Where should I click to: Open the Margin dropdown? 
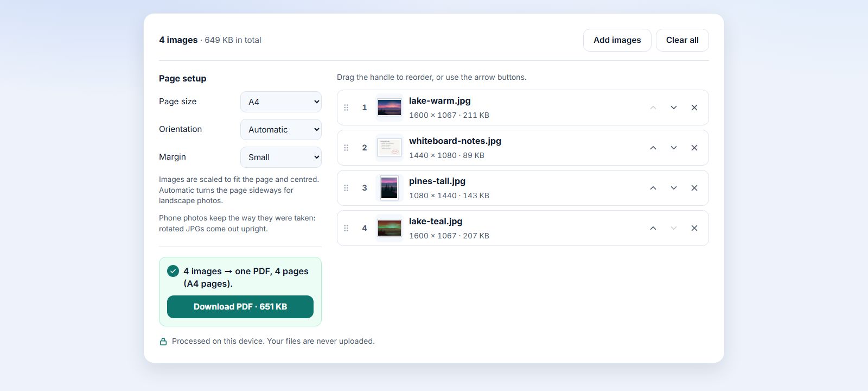(x=281, y=157)
